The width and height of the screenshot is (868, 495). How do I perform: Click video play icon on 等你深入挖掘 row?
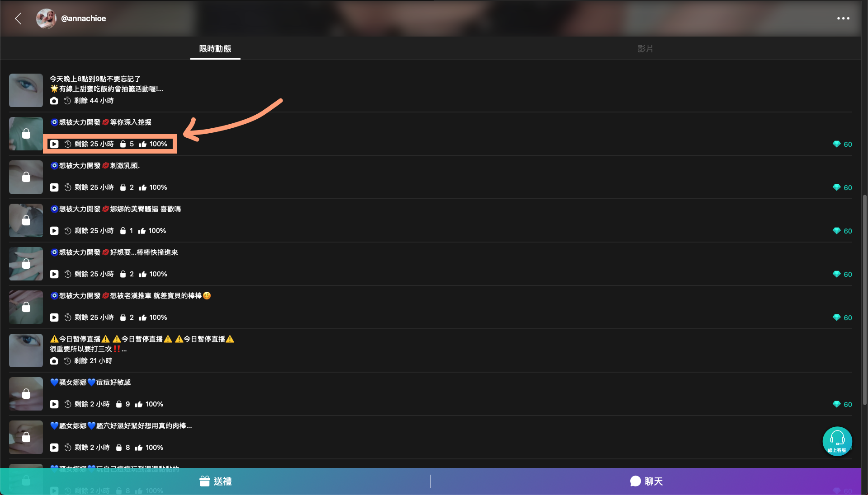[54, 144]
